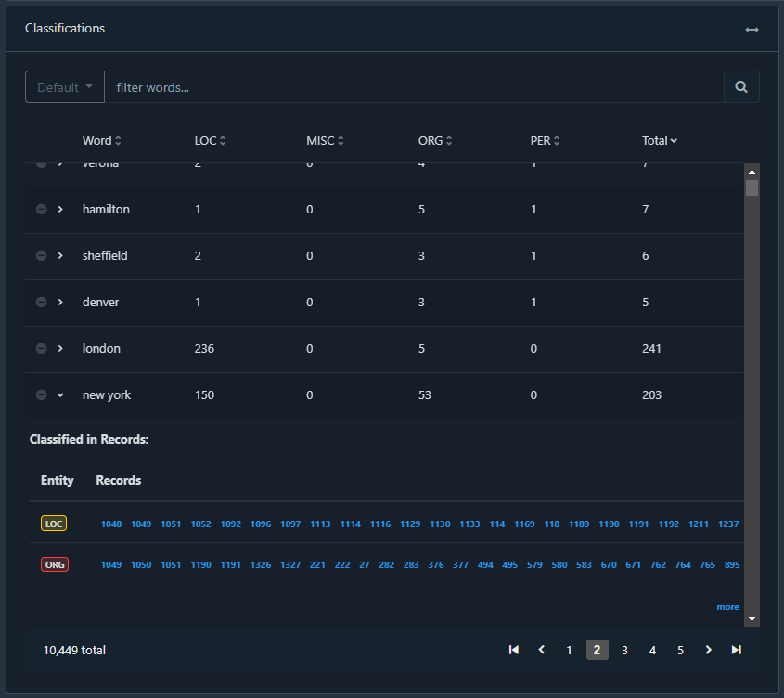Click the panel expand-width arrow icon
This screenshot has height=698, width=784.
tap(752, 30)
